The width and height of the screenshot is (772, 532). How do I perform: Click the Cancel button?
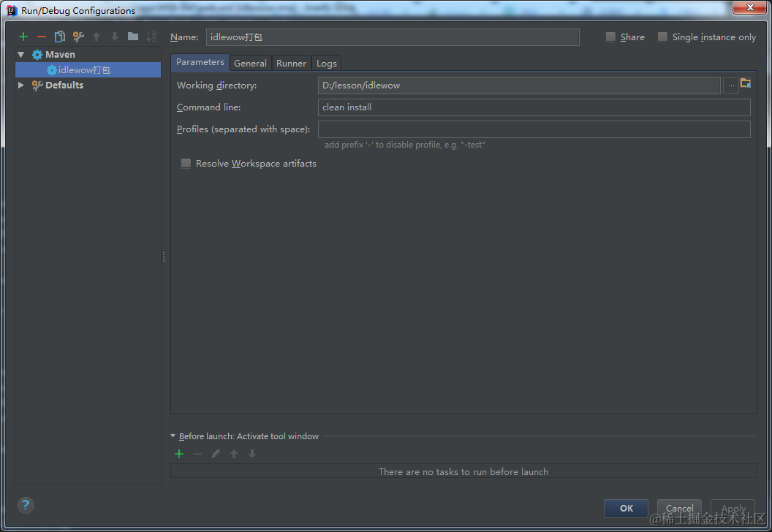click(679, 509)
